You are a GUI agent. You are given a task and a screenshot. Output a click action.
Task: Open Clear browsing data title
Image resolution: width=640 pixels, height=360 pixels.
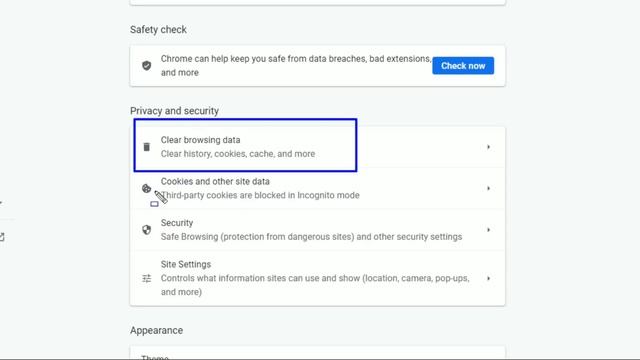point(200,140)
